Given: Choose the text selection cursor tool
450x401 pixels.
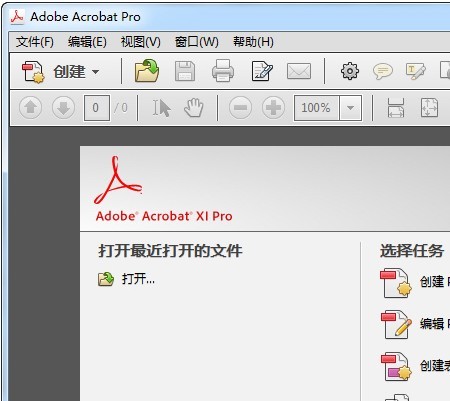Looking at the screenshot, I should [x=162, y=108].
